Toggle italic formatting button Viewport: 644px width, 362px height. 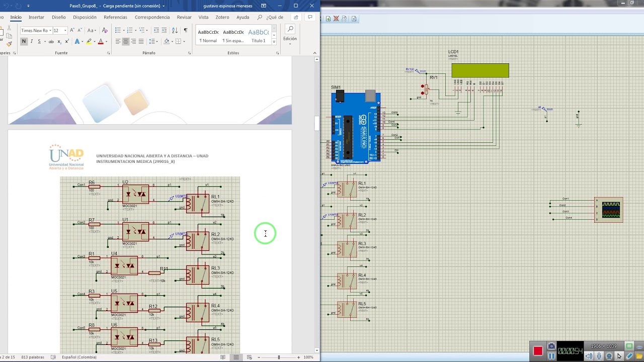[32, 41]
